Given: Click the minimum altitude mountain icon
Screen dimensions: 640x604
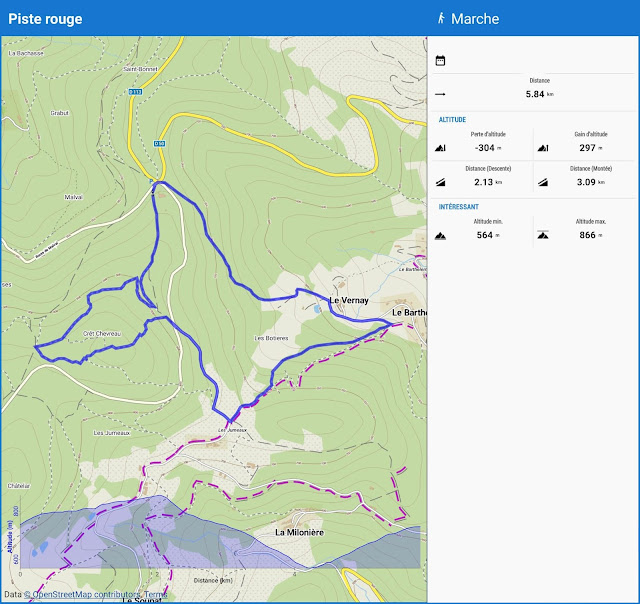Looking at the screenshot, I should point(440,235).
